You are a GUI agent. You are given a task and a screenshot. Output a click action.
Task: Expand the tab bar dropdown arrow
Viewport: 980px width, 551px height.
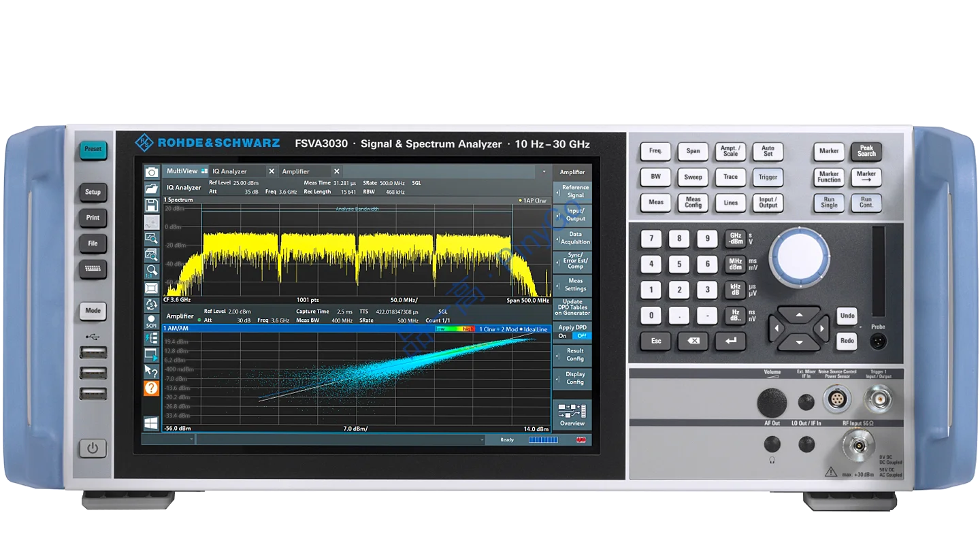click(x=544, y=171)
